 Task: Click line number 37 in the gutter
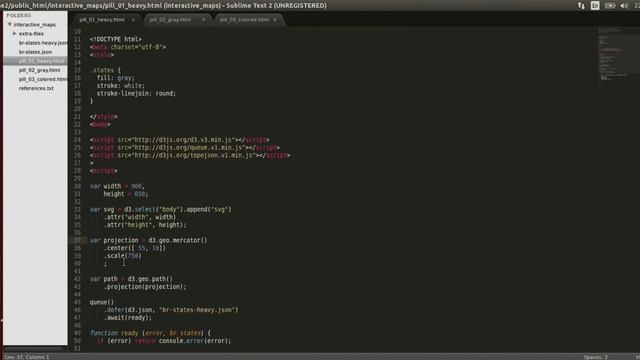pos(77,240)
